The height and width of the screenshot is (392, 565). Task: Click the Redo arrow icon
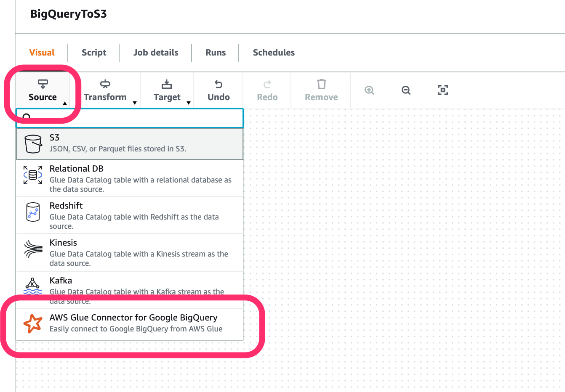[267, 84]
